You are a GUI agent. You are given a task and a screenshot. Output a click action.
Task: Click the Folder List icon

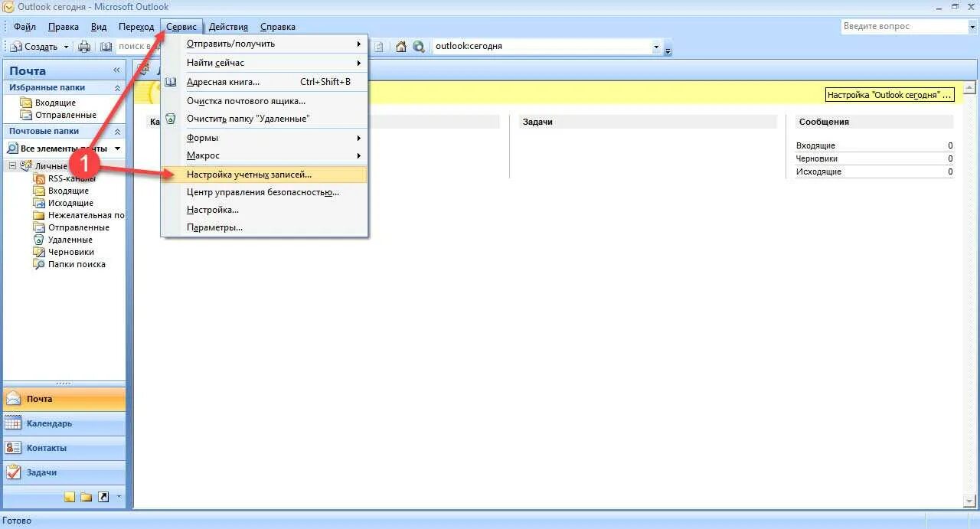(86, 497)
